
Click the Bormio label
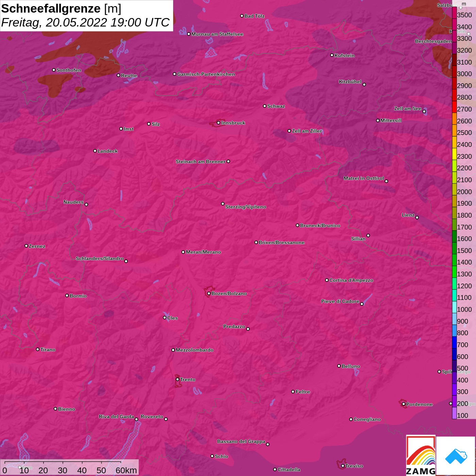(78, 296)
